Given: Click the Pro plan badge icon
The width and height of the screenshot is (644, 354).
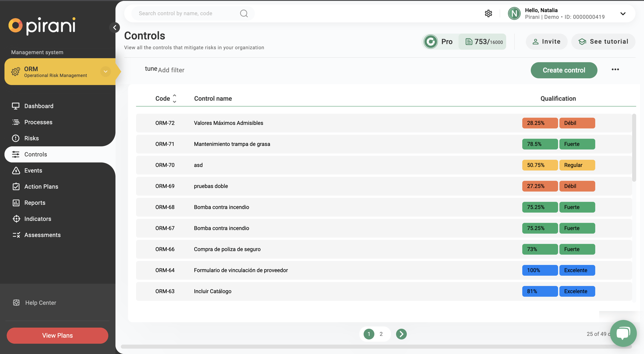Looking at the screenshot, I should (431, 42).
